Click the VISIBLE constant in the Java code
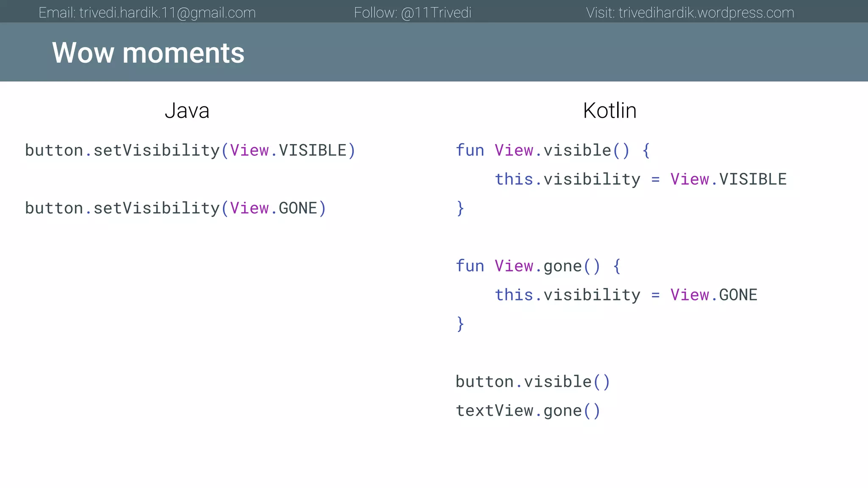The image size is (868, 488). [312, 150]
